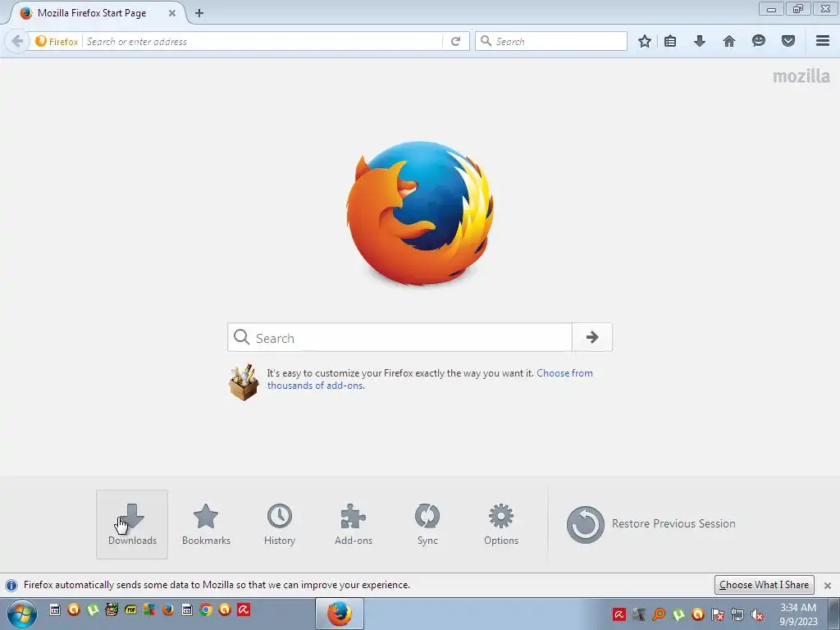
Task: Open Bookmarks via the star shortcut
Action: point(206,524)
